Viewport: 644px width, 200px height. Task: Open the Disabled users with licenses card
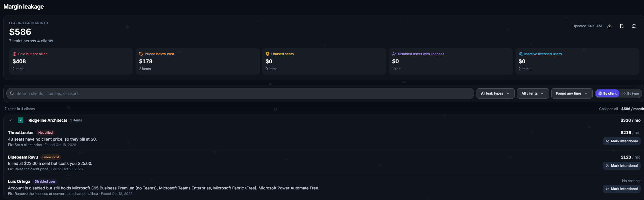pos(451,61)
